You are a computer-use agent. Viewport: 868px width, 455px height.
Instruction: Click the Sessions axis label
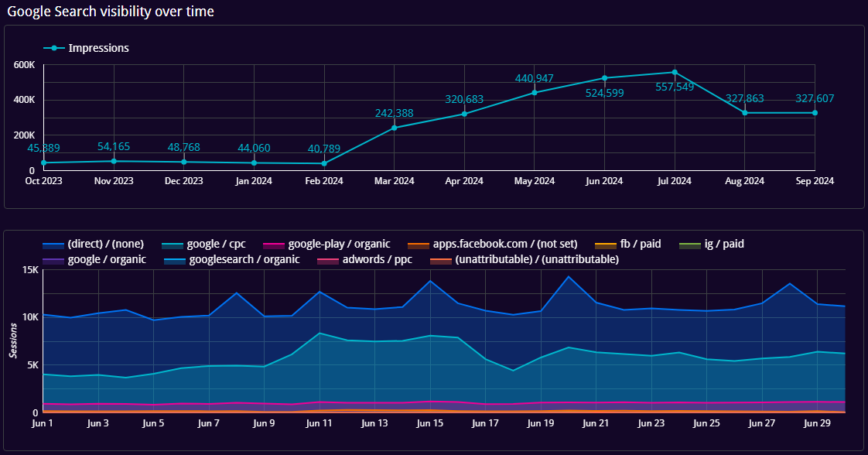(x=13, y=341)
